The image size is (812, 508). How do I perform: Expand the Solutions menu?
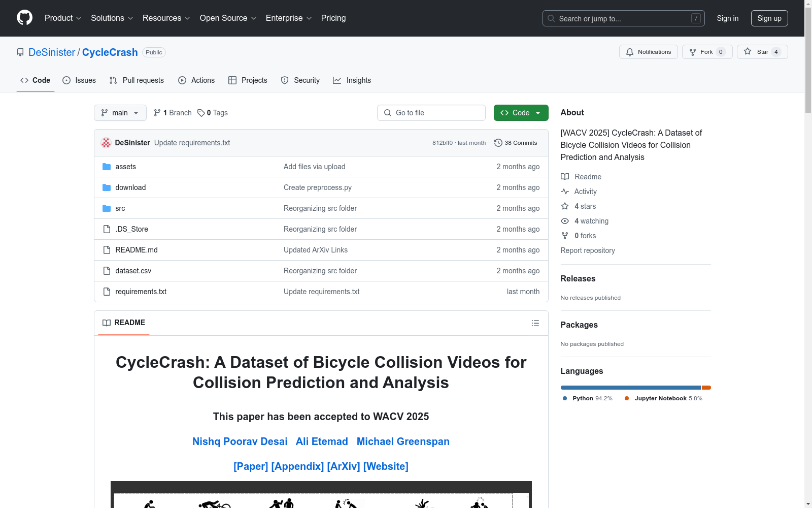[112, 18]
